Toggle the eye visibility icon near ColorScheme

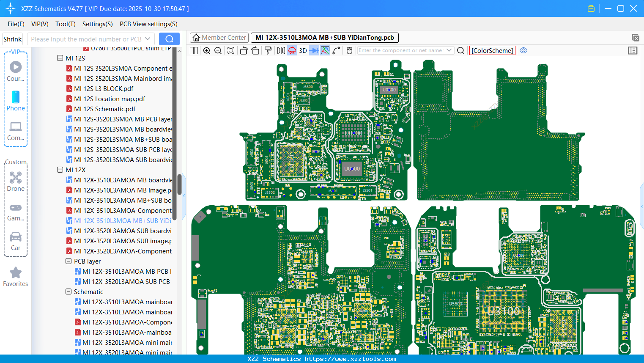click(523, 50)
